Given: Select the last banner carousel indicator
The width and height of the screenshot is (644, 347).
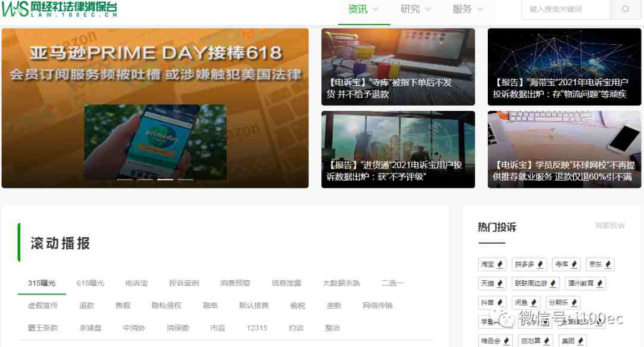Looking at the screenshot, I should click(x=185, y=179).
